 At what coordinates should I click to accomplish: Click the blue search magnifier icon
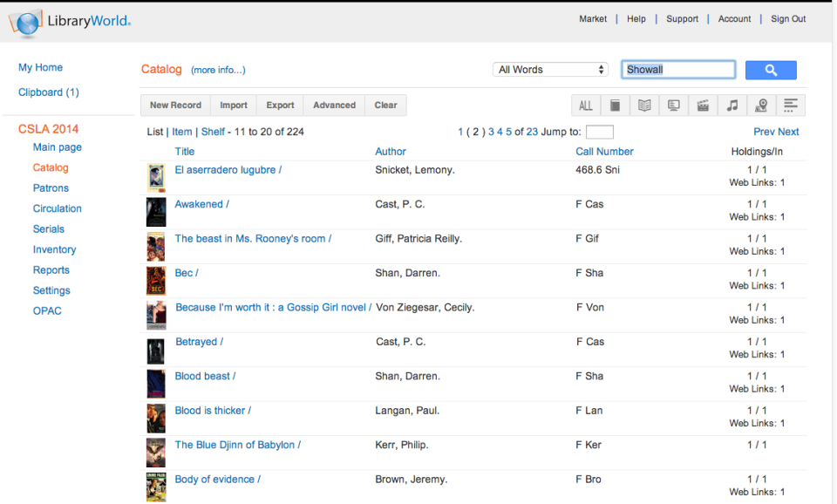click(x=771, y=70)
